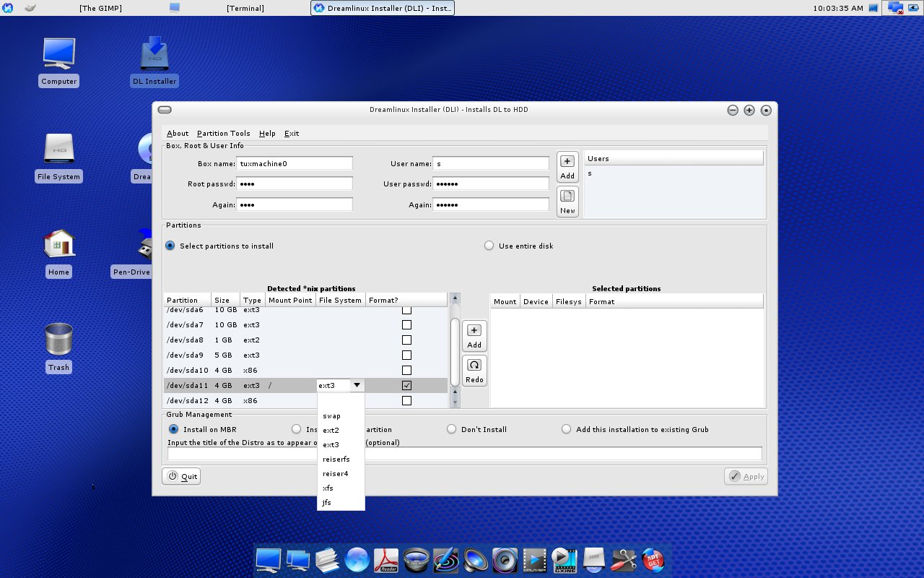Click the plus Add user button
This screenshot has height=578, width=924.
(567, 168)
